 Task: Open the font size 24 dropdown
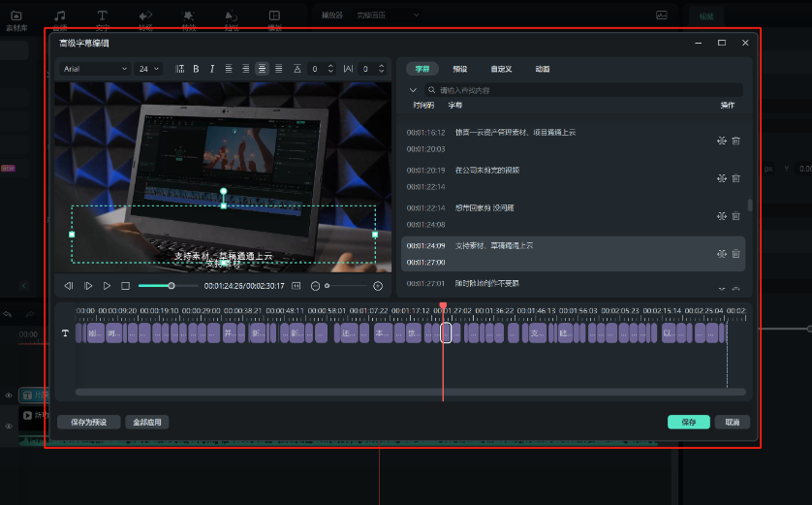pos(149,69)
